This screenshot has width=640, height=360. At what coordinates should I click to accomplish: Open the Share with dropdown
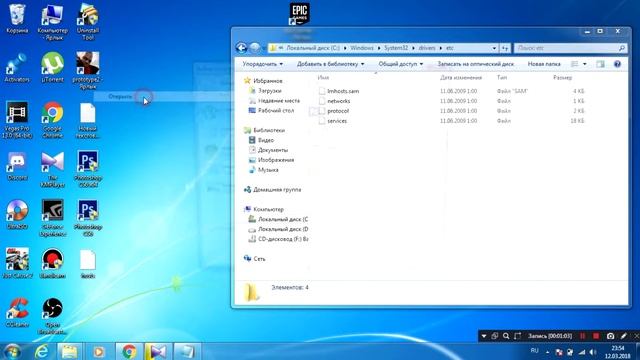point(400,64)
